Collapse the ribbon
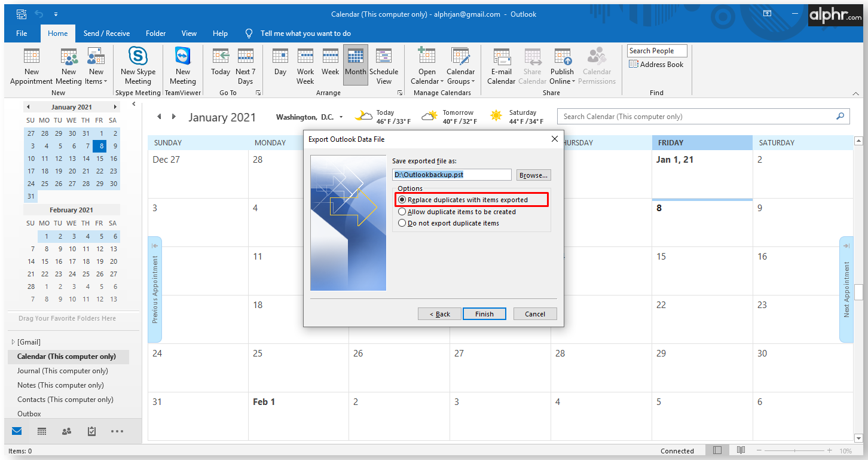Screen dimensions: 868x460 856,93
